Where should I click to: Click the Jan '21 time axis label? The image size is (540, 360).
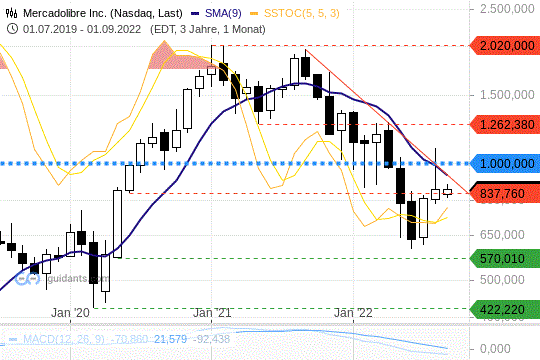[212, 313]
